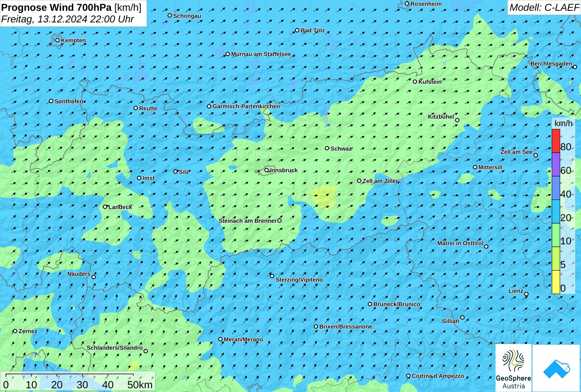The height and width of the screenshot is (392, 581).
Task: Click the red 80 km/h legend swatch
Action: pyautogui.click(x=556, y=141)
